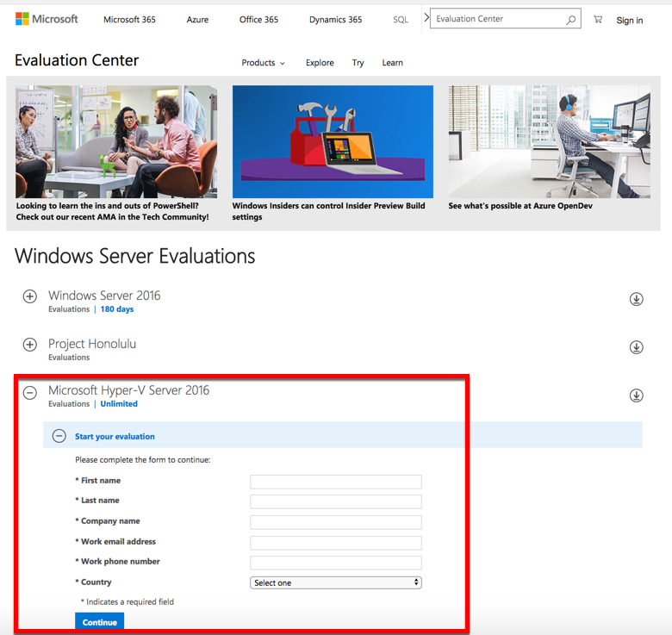Image resolution: width=672 pixels, height=635 pixels.
Task: Click the toolbox and laptop thumbnail
Action: 333,141
